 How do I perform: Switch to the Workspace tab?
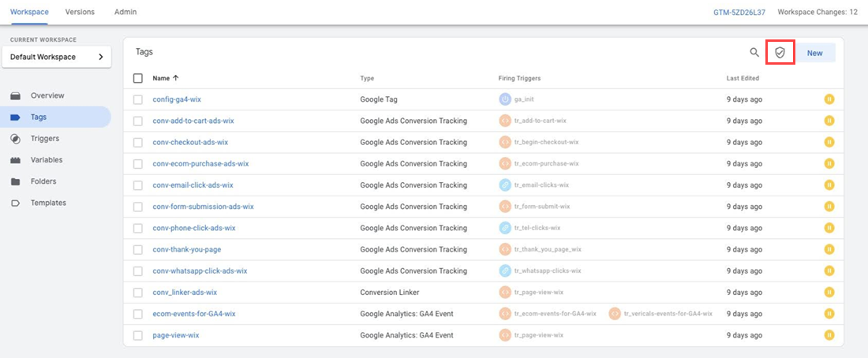tap(29, 12)
